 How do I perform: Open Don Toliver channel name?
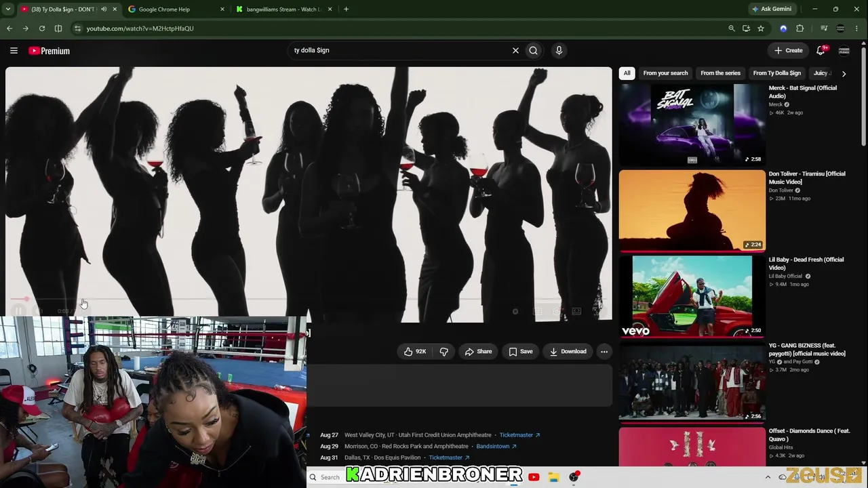pos(781,190)
